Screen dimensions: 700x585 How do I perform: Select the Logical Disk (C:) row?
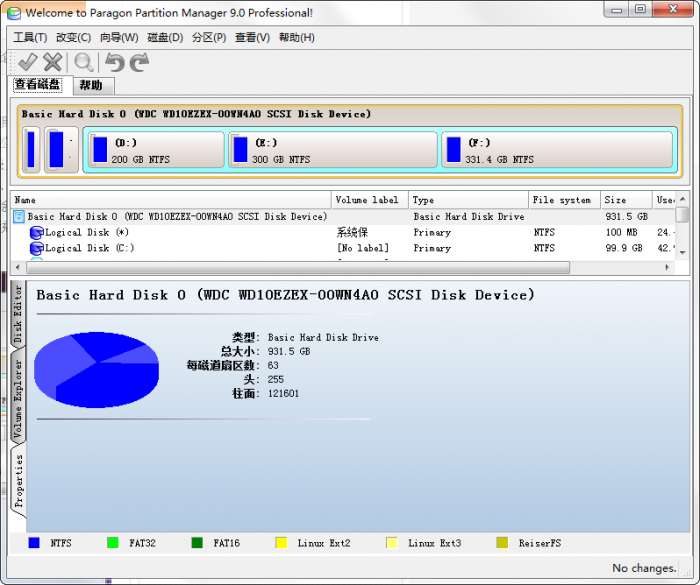tap(343, 248)
